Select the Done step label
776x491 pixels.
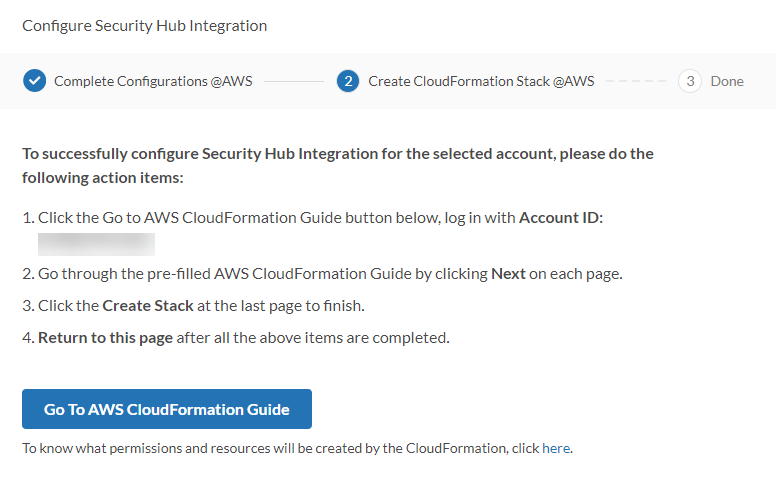[x=727, y=81]
